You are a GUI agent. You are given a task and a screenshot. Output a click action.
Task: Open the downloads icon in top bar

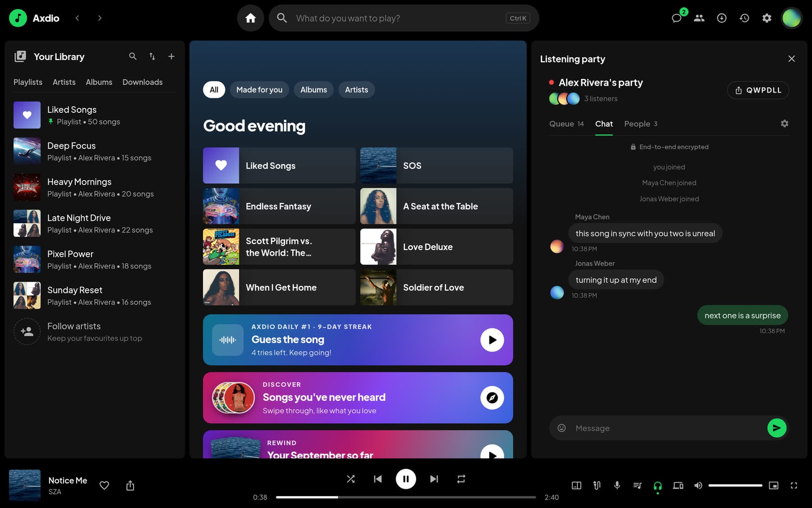(722, 18)
